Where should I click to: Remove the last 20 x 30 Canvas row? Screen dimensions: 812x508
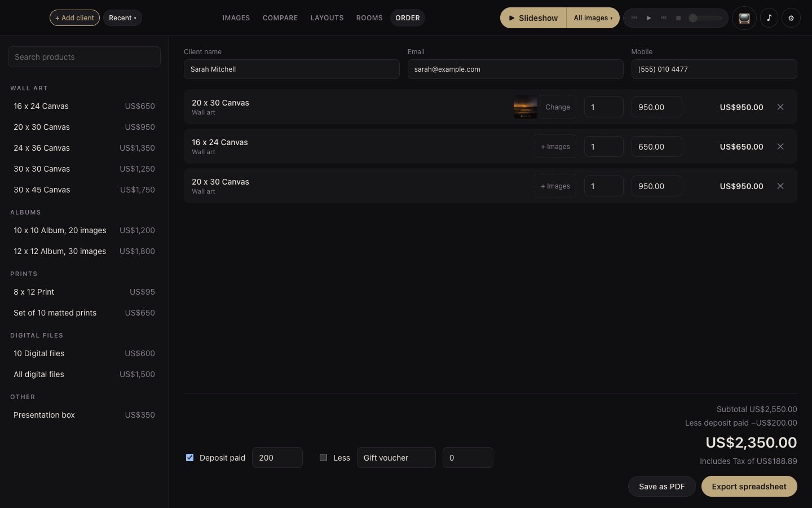pyautogui.click(x=780, y=186)
